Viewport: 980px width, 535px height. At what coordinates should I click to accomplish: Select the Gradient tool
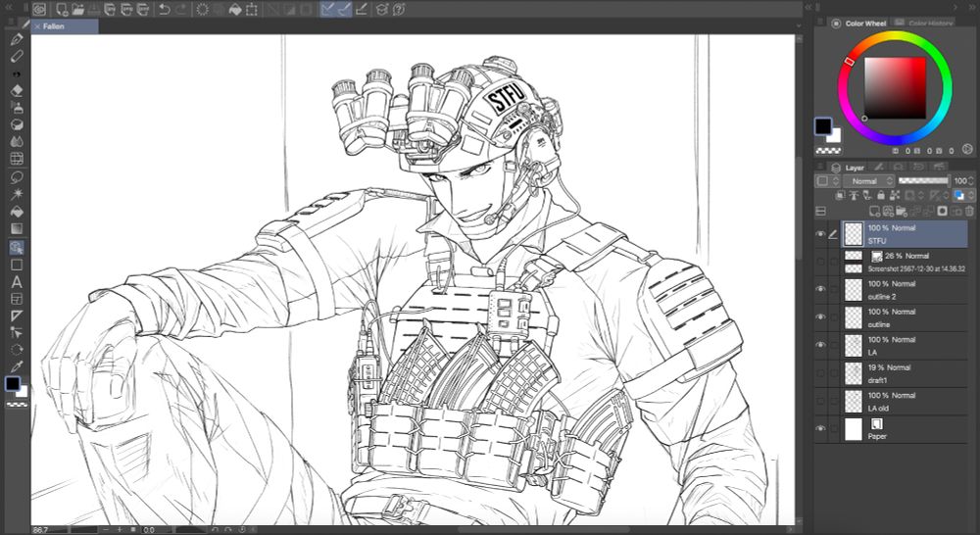17,228
